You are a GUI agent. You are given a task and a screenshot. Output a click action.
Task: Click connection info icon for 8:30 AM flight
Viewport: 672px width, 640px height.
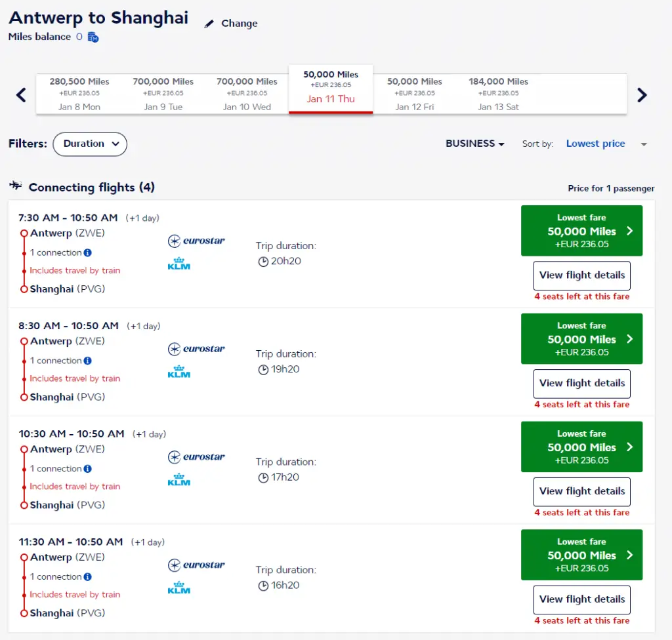click(x=88, y=361)
